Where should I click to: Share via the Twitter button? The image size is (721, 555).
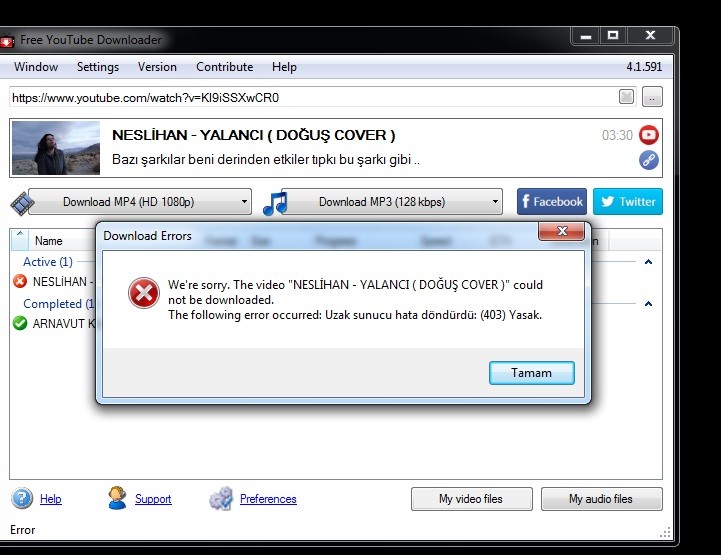pos(628,201)
